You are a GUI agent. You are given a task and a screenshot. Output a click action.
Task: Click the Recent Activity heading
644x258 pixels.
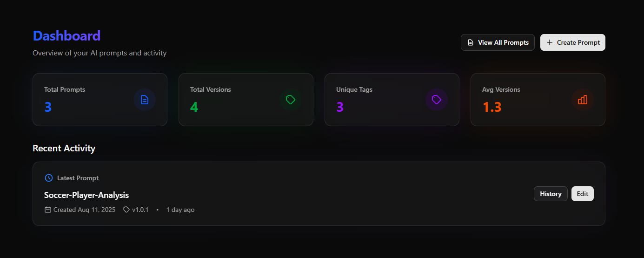[64, 148]
